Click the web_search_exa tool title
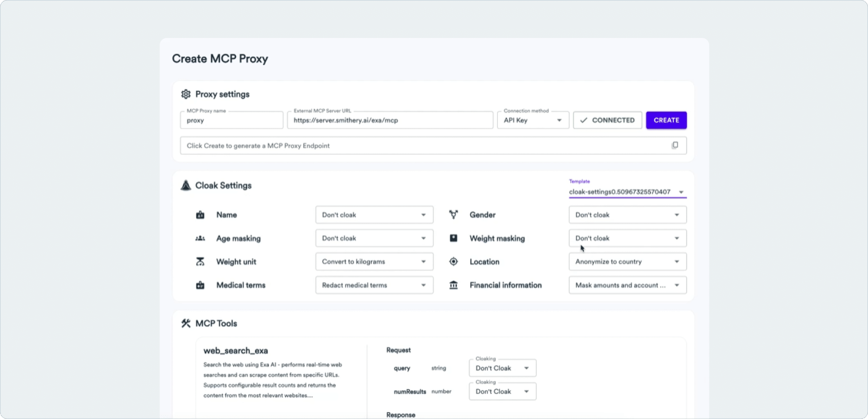The image size is (868, 419). (235, 351)
